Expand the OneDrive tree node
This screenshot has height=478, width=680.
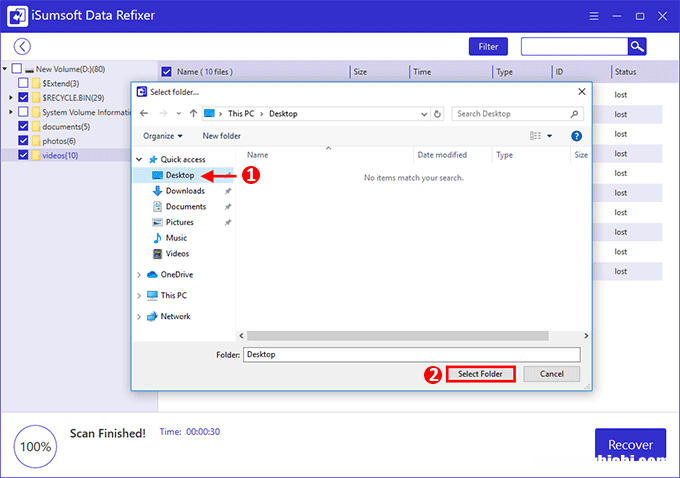pos(138,275)
